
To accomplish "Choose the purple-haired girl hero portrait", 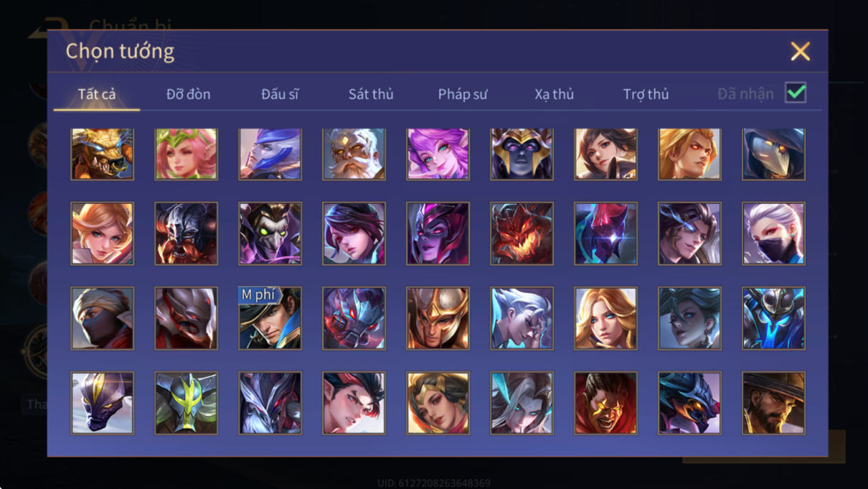I will 438,154.
